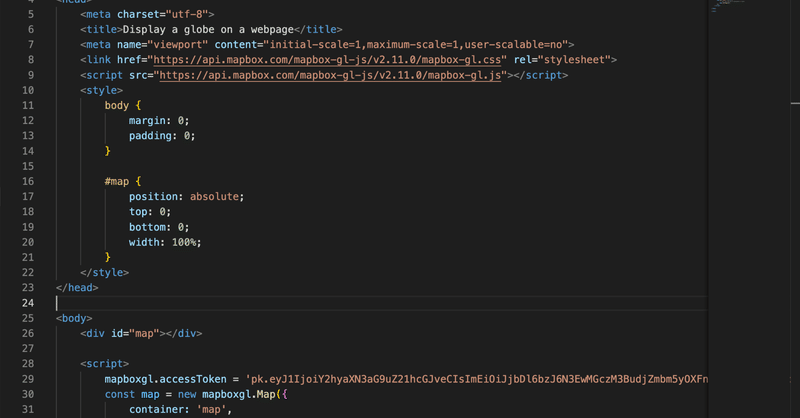The image size is (800, 418).
Task: Click the title text "Display a globe on a webpage"
Action: 208,30
